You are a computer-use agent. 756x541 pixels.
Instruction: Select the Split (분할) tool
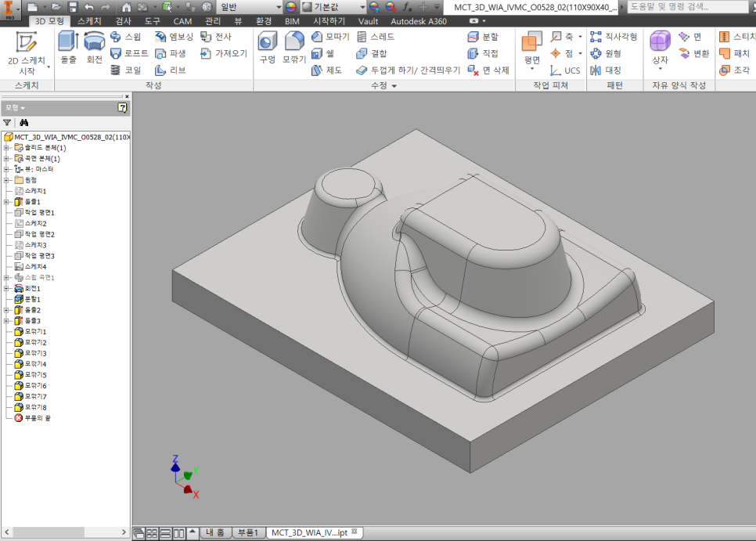483,37
